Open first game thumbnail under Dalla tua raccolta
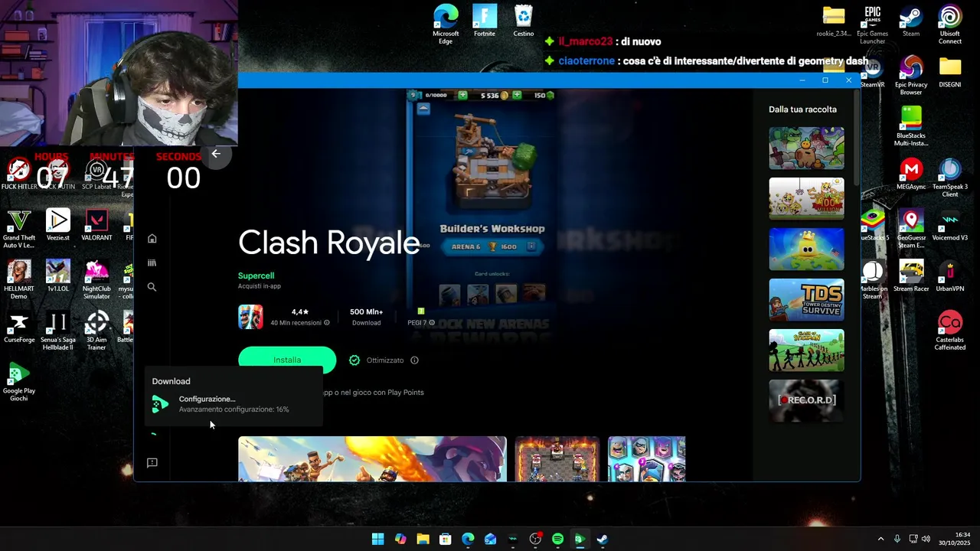 click(806, 148)
